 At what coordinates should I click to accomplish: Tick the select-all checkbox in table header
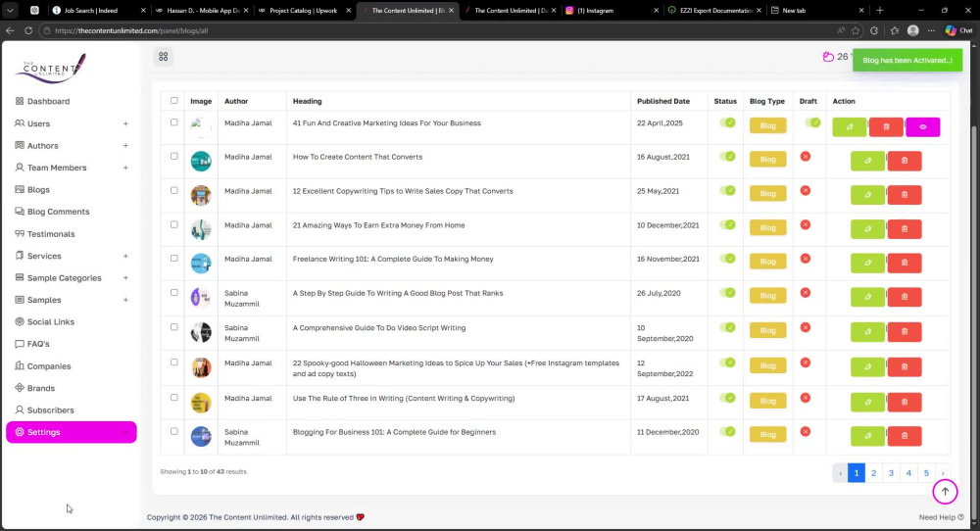point(173,101)
